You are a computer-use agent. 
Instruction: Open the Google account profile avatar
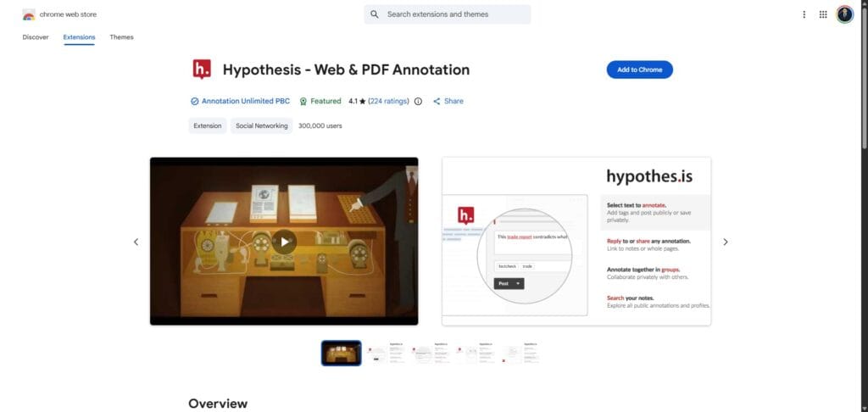coord(845,14)
